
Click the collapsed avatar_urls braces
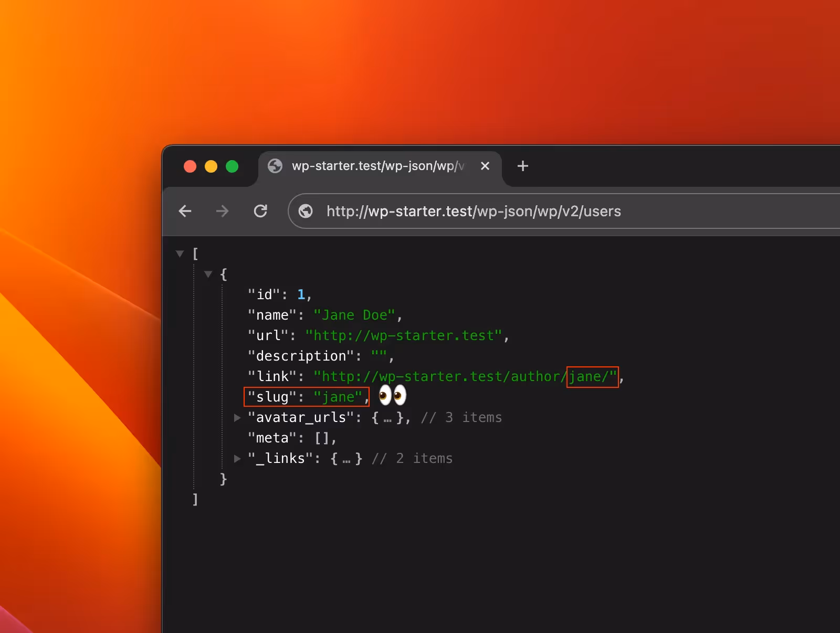pyautogui.click(x=387, y=418)
